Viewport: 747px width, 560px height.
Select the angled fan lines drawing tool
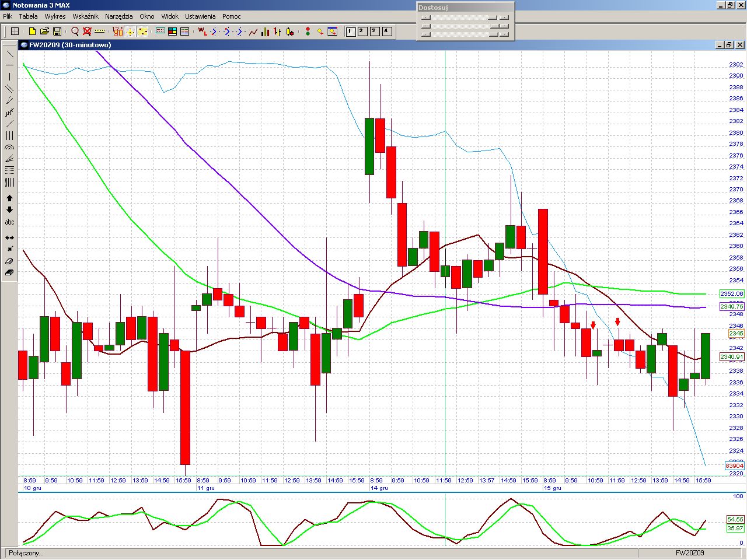point(9,159)
